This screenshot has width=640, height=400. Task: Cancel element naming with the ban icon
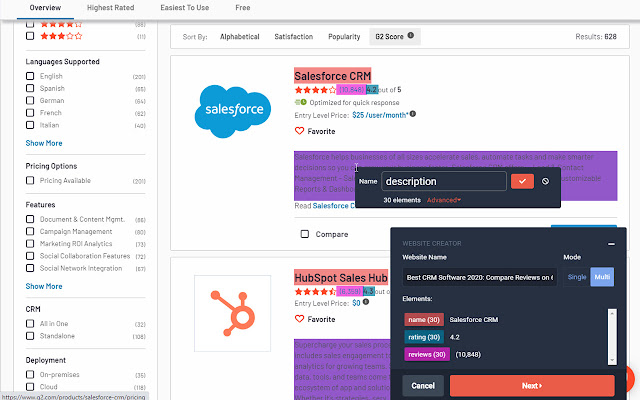click(x=545, y=181)
